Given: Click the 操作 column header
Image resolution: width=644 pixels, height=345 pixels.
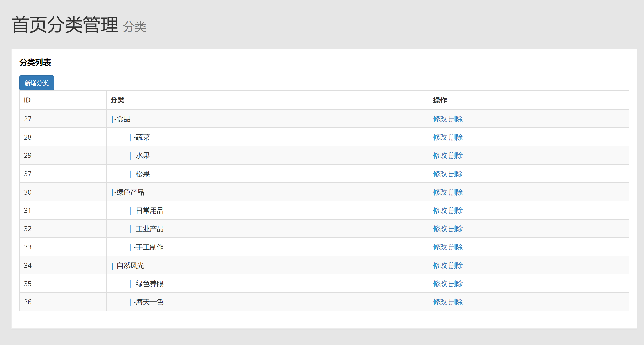Looking at the screenshot, I should pos(440,100).
